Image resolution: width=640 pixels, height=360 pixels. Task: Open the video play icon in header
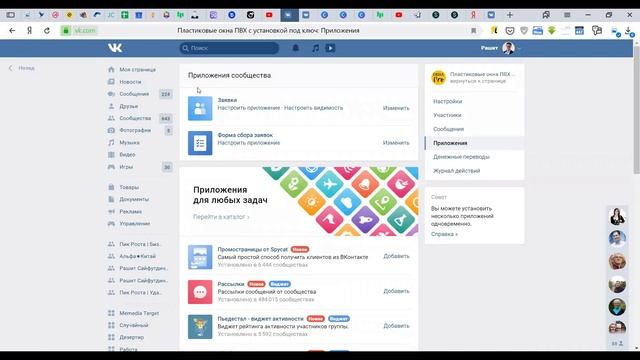click(330, 48)
